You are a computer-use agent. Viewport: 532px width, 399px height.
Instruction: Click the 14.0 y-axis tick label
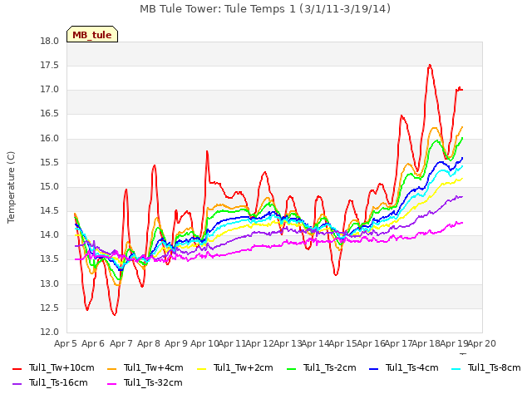(50, 235)
